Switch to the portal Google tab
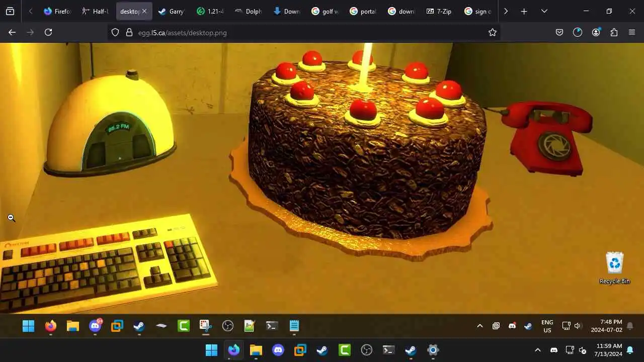Screen dimensions: 644x362 pyautogui.click(x=363, y=11)
